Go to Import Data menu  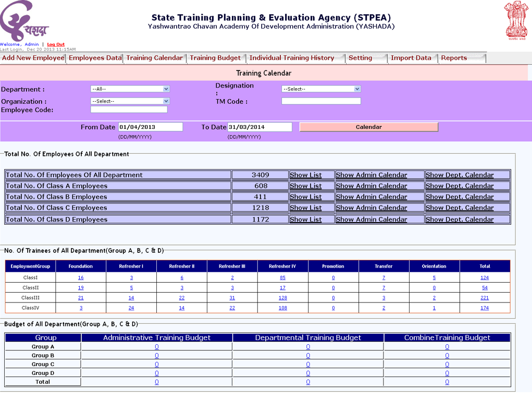(411, 58)
